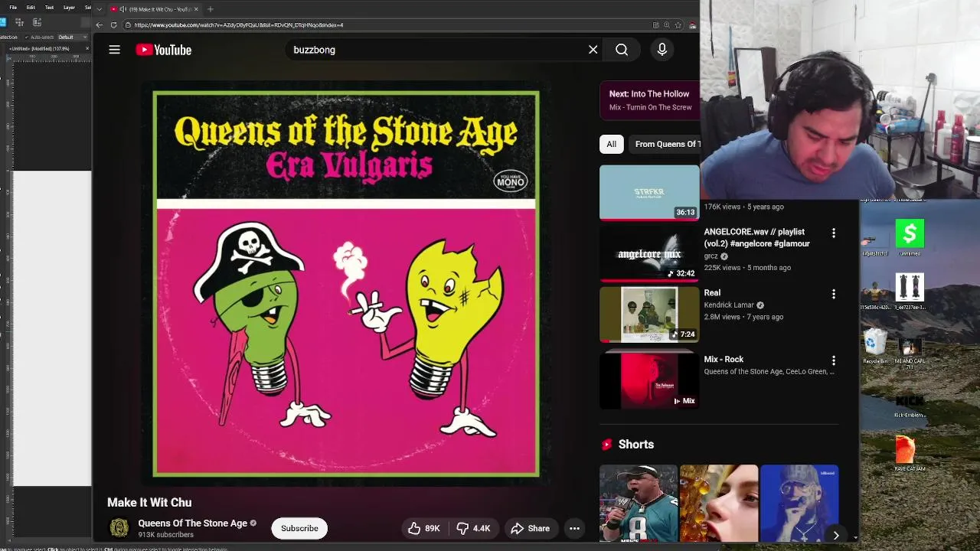980x551 pixels.
Task: Open the Next: Into The Hollow panel
Action: click(649, 100)
